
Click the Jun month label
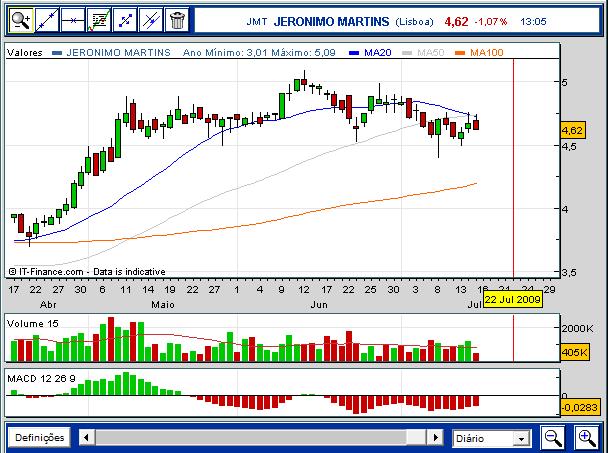click(x=319, y=305)
